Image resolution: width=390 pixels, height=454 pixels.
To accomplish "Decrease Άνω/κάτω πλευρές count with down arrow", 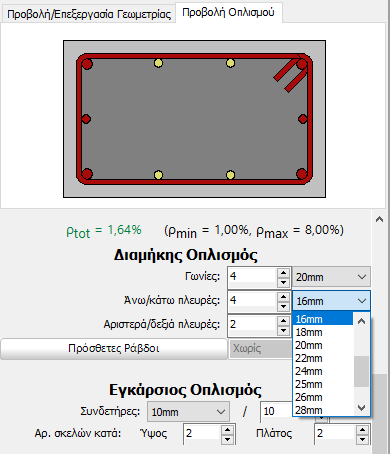I will click(x=283, y=306).
